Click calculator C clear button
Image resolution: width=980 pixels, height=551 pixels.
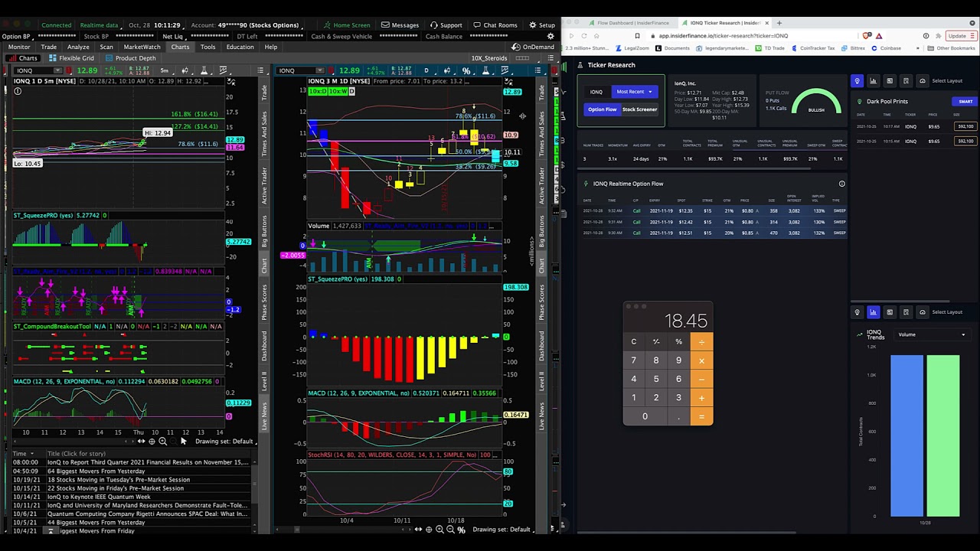[x=633, y=341]
